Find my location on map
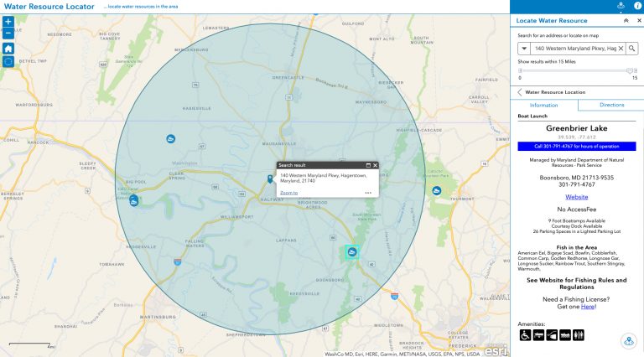This screenshot has height=357, width=644. (x=8, y=62)
